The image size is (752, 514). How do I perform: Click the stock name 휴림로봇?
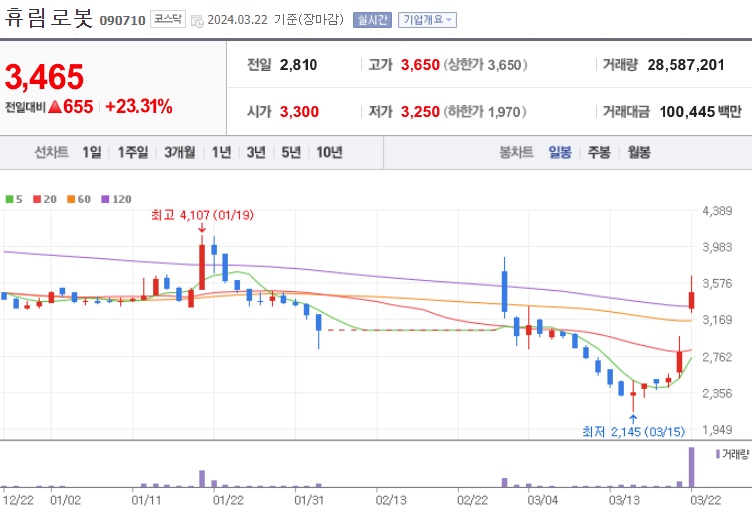click(48, 18)
